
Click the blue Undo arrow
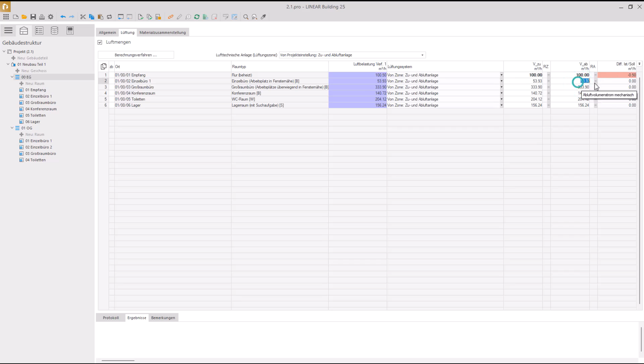63,17
